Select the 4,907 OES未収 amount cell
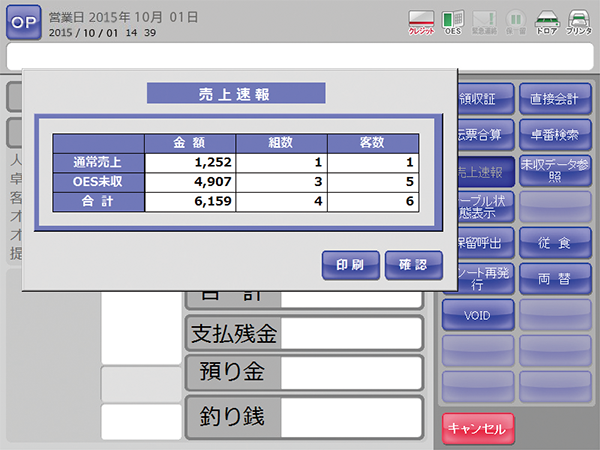 point(190,182)
